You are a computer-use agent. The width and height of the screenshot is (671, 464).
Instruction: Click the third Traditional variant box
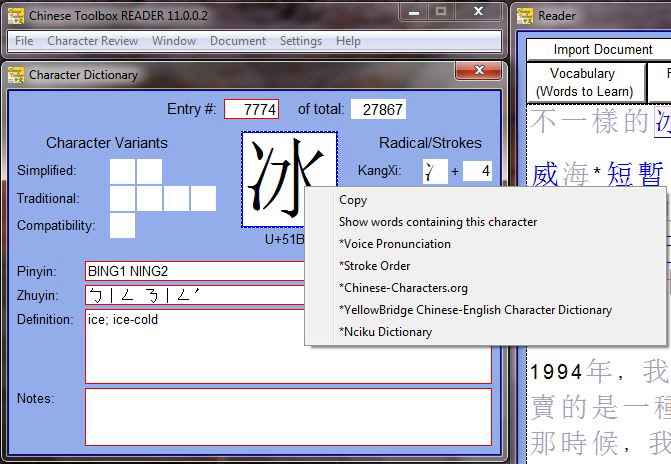pos(176,198)
